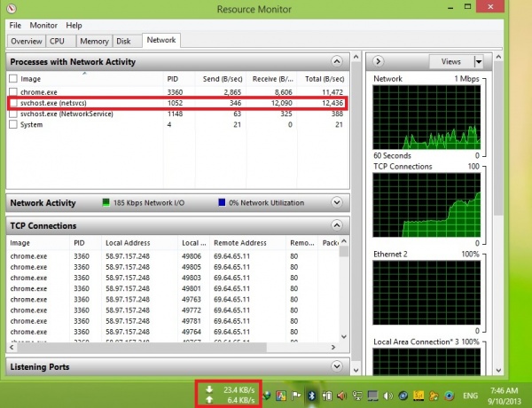Click the chrome.exe PID value 3360 in processes
The image size is (532, 408).
[x=175, y=92]
